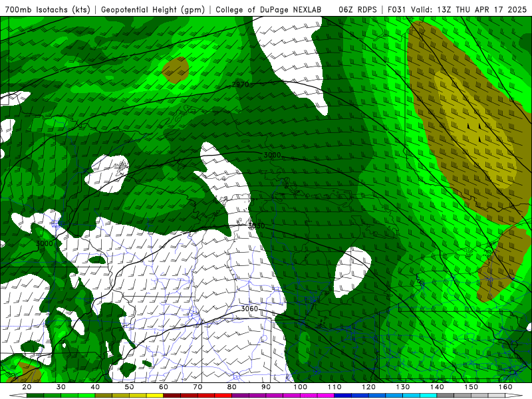Click the 3000 contour label between 2970 and 3030
532x399 pixels.
point(272,155)
